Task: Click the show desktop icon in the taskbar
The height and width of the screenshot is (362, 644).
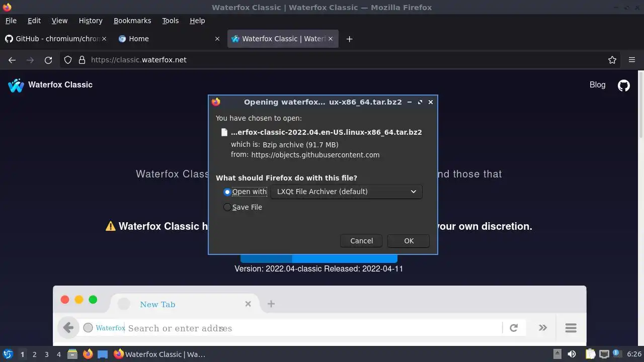Action: tap(103, 354)
